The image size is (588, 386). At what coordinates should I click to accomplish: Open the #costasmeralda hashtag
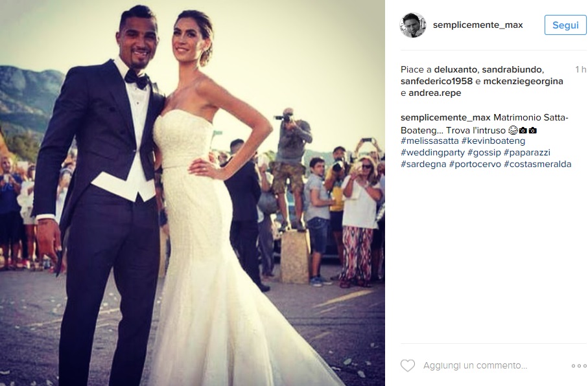point(537,164)
